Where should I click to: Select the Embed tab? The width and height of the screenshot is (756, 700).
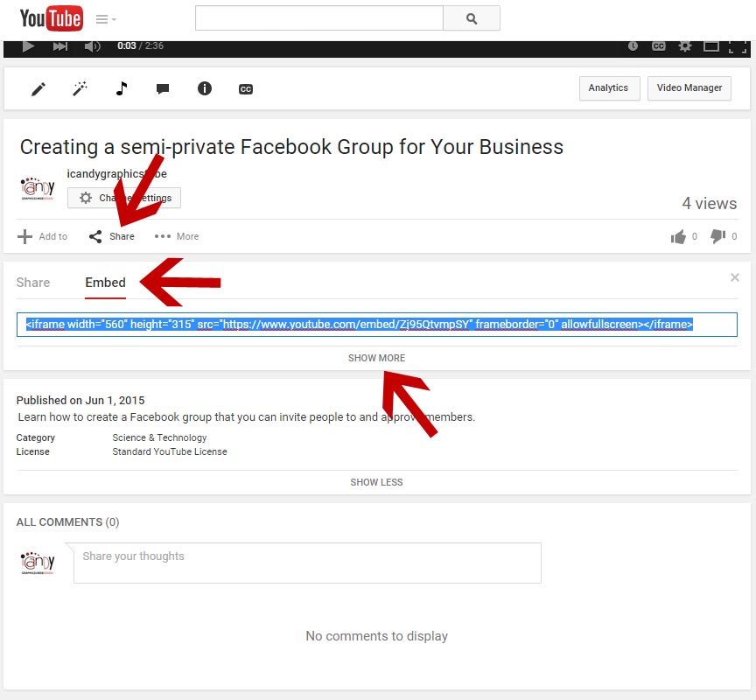coord(105,283)
